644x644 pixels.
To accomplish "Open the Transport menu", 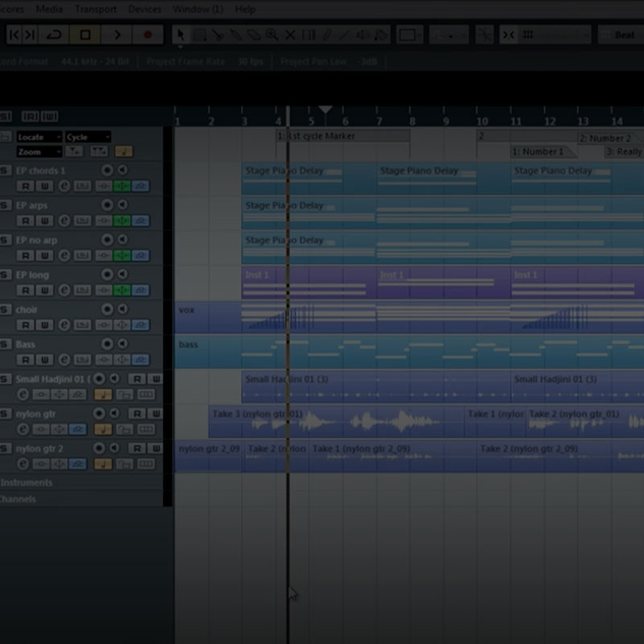I will pos(95,9).
